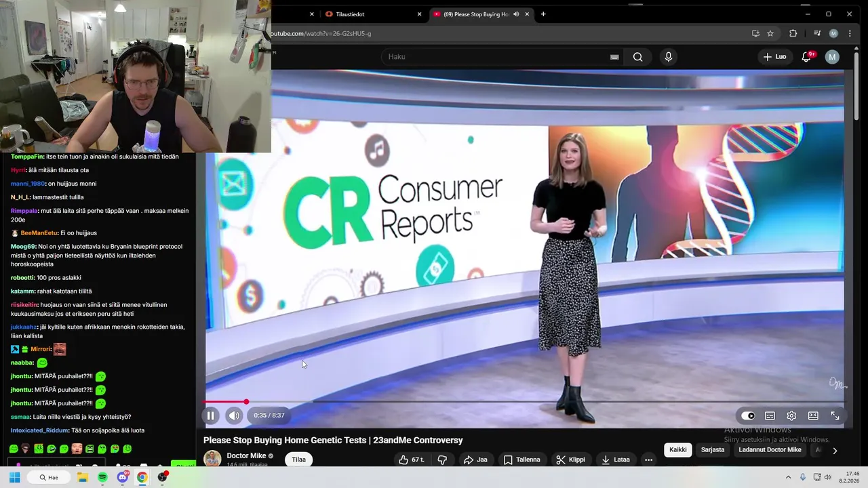The height and width of the screenshot is (488, 868).
Task: Turn on subtitles in the player
Action: pyautogui.click(x=770, y=415)
